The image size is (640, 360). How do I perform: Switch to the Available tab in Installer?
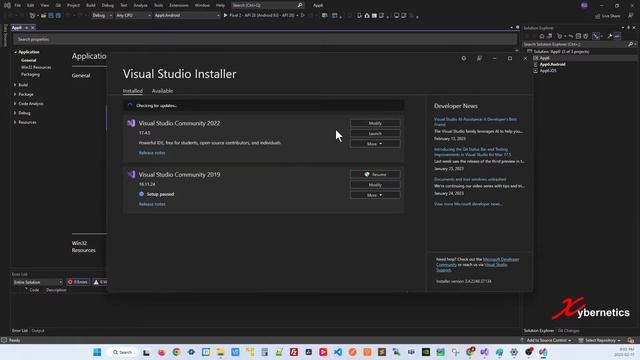tap(162, 91)
